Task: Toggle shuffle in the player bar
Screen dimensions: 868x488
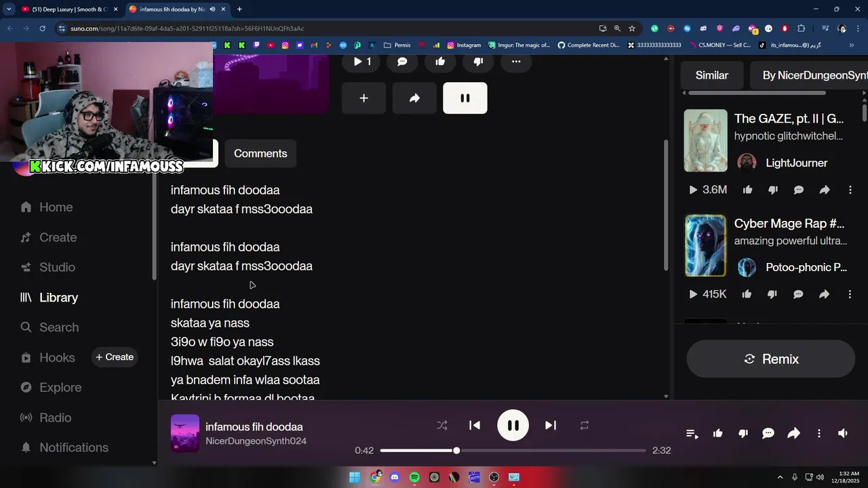Action: pos(442,426)
